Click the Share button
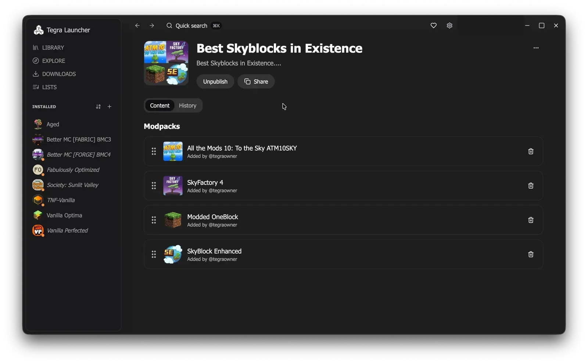Image resolution: width=588 pixels, height=364 pixels. (x=256, y=82)
